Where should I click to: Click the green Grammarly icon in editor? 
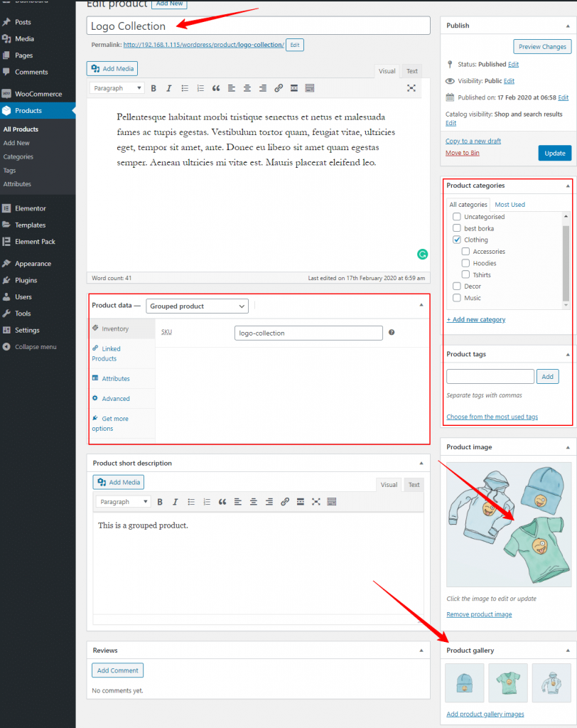(422, 254)
